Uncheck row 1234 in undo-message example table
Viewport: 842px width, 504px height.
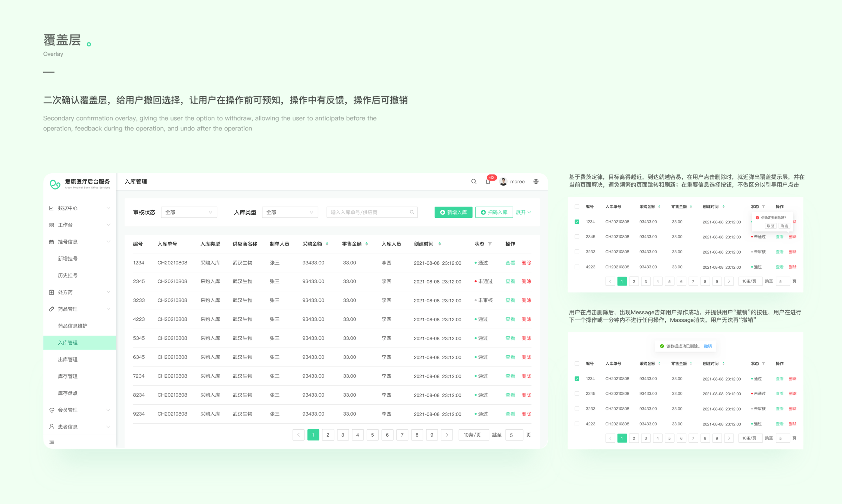577,378
